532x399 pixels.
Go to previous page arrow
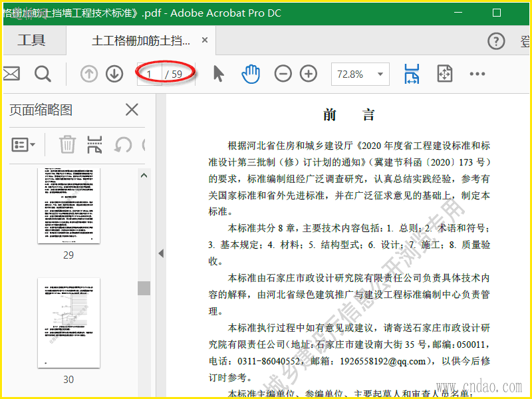point(89,74)
